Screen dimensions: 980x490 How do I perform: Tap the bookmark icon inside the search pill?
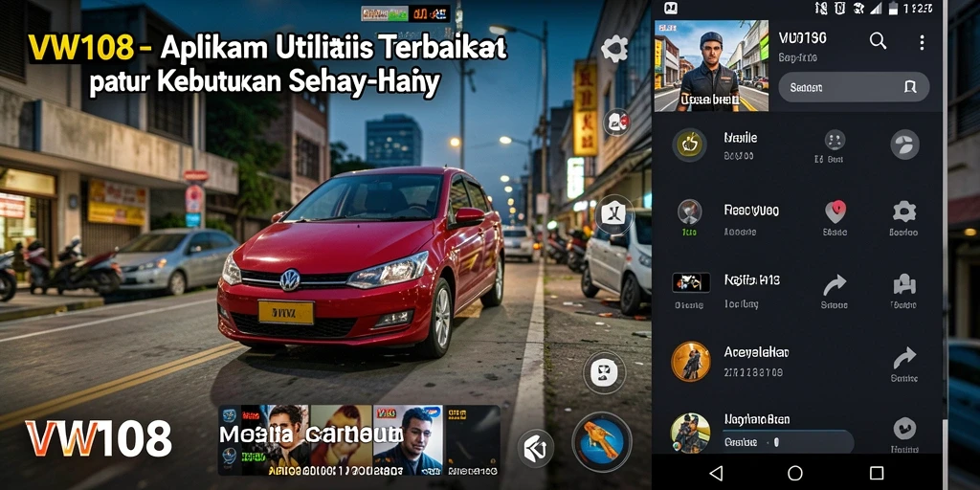pyautogui.click(x=910, y=87)
